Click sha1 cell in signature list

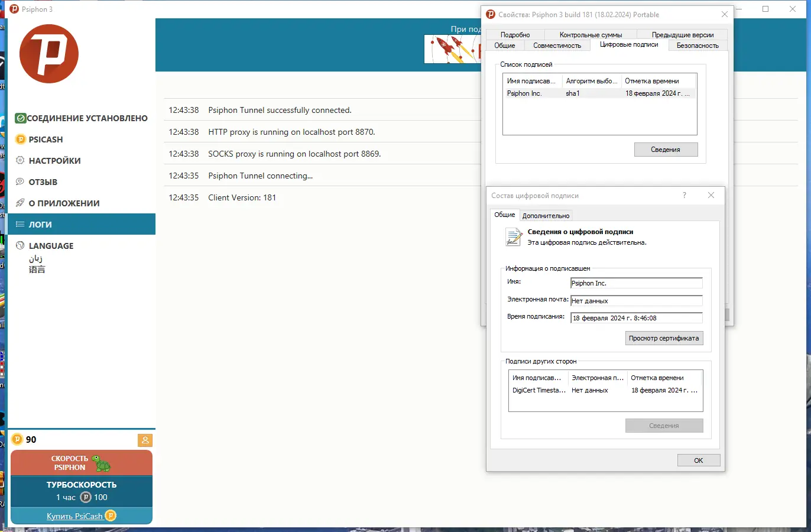click(573, 93)
